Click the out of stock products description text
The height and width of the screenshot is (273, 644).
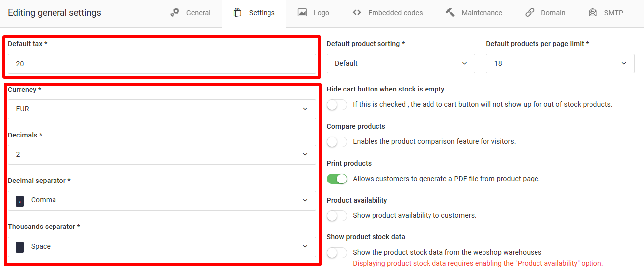(483, 104)
